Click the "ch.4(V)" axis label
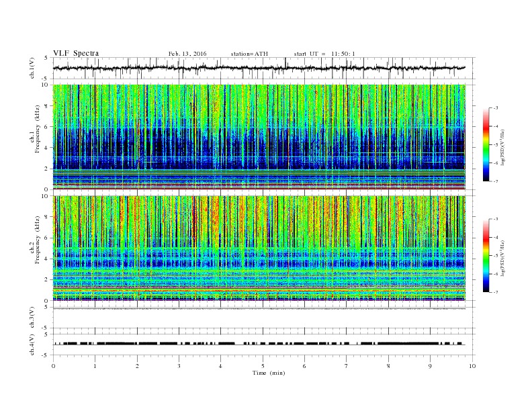Screen dimensions: 532x411 (x=32, y=345)
